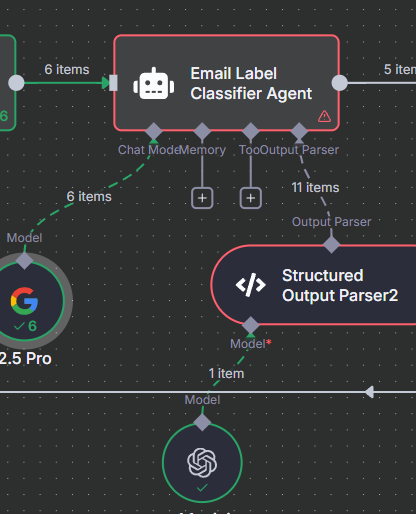Click the code brackets icon on Parser2
The image size is (416, 514).
tap(250, 285)
